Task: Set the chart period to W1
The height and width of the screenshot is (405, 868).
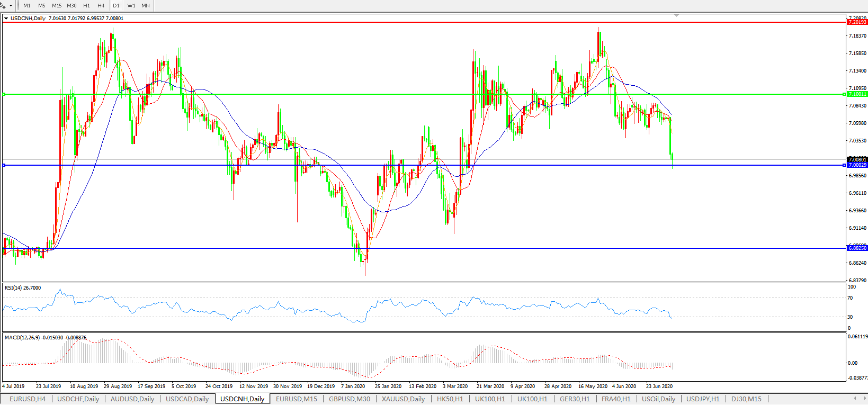Action: [131, 5]
